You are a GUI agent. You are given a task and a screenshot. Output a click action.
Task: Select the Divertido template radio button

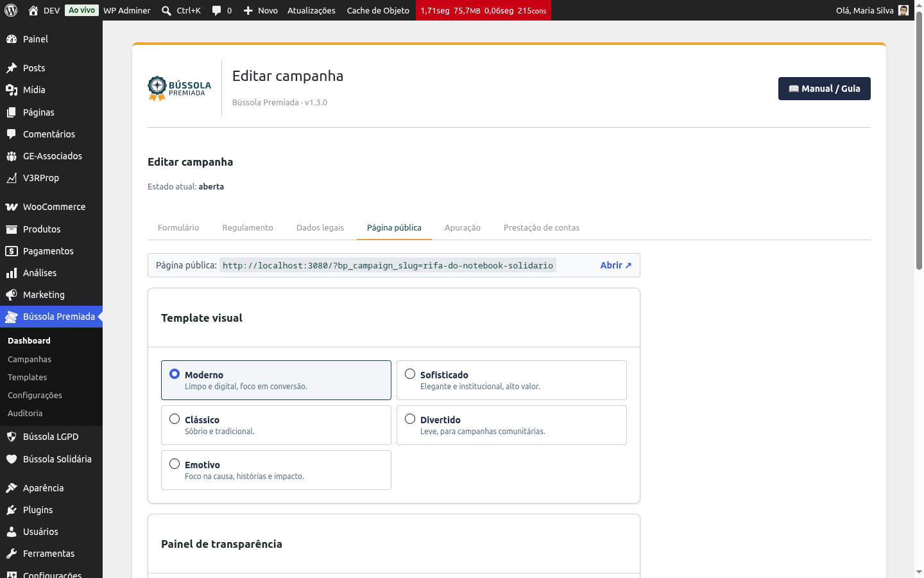click(410, 419)
